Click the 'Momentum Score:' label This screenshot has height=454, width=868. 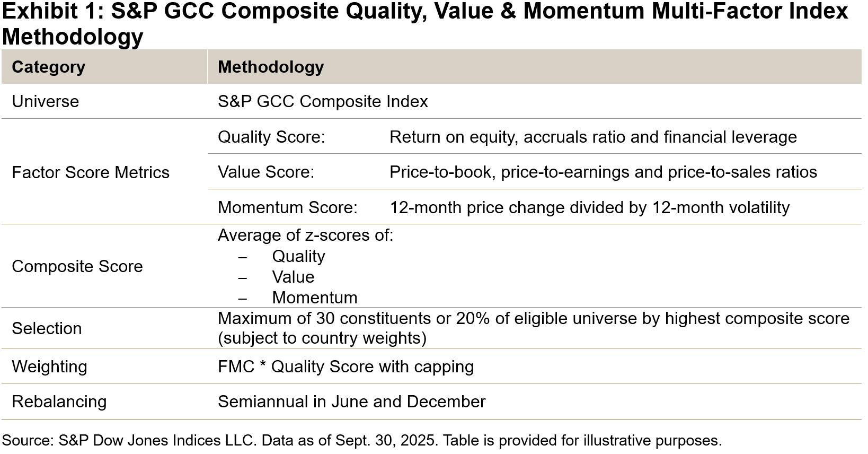click(x=287, y=207)
